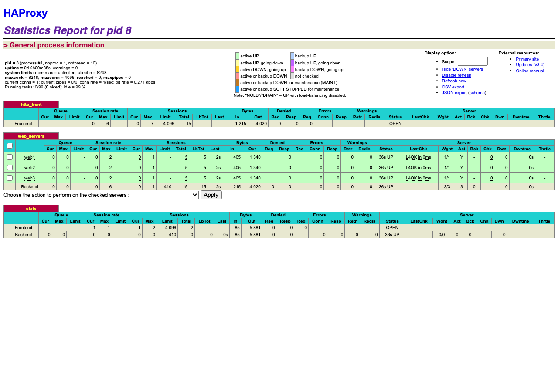Viewport: 558px width, 392px height.
Task: Click Frontend label in stats table
Action: tap(23, 228)
